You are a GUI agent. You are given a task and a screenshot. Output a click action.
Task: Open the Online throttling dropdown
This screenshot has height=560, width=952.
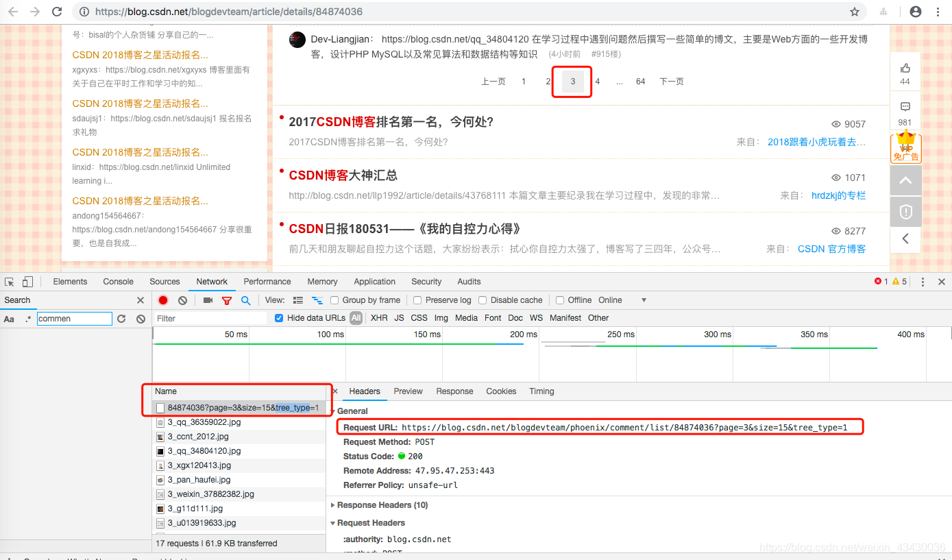(x=622, y=300)
